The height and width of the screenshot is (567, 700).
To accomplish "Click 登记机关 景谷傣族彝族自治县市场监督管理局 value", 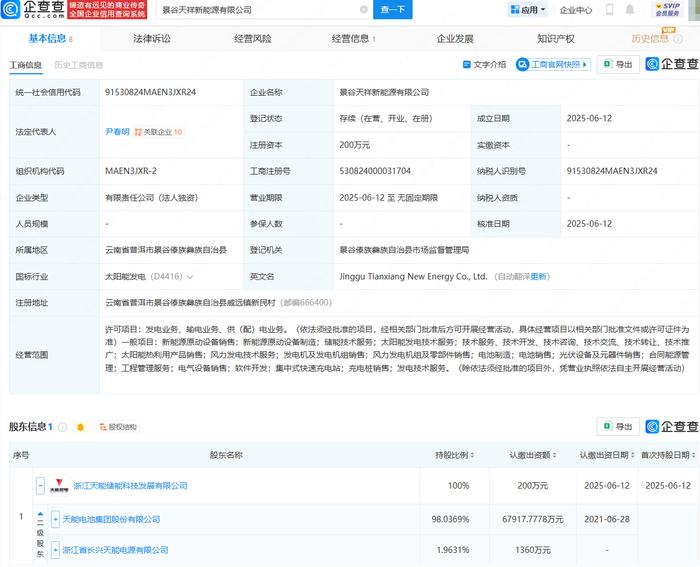I will [404, 250].
